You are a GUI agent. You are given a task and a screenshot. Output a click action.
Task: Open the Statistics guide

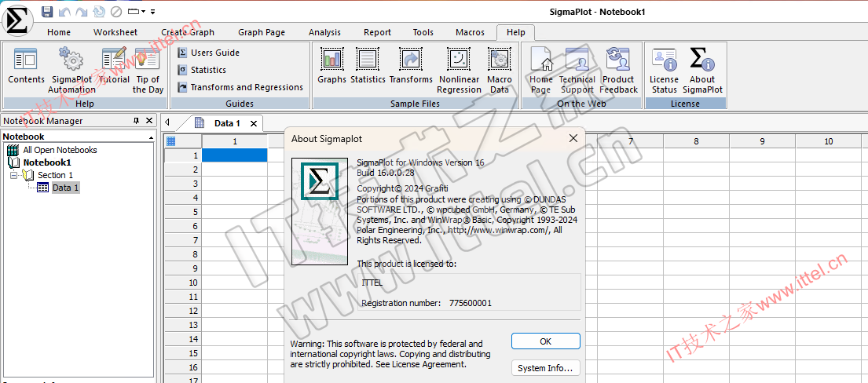coord(202,70)
